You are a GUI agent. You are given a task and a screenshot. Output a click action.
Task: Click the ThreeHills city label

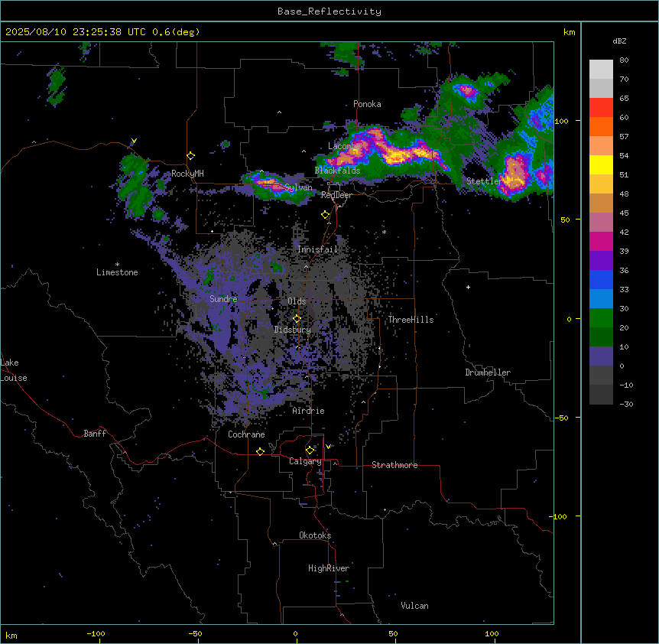[411, 320]
